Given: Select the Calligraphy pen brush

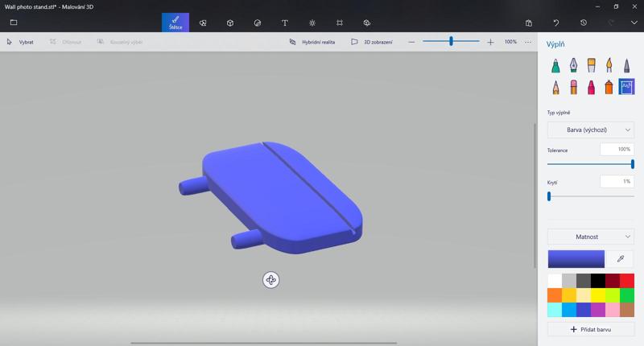Looking at the screenshot, I should (573, 66).
